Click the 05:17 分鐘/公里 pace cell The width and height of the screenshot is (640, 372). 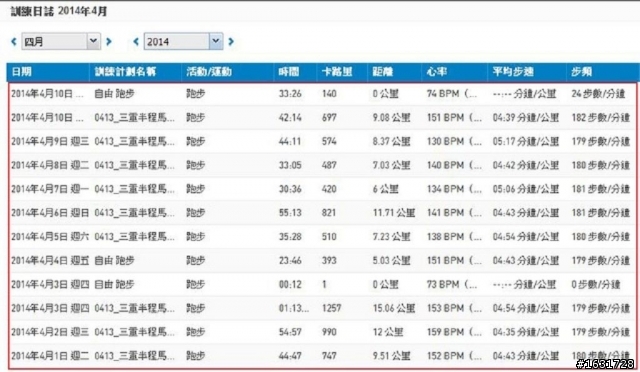(526, 141)
